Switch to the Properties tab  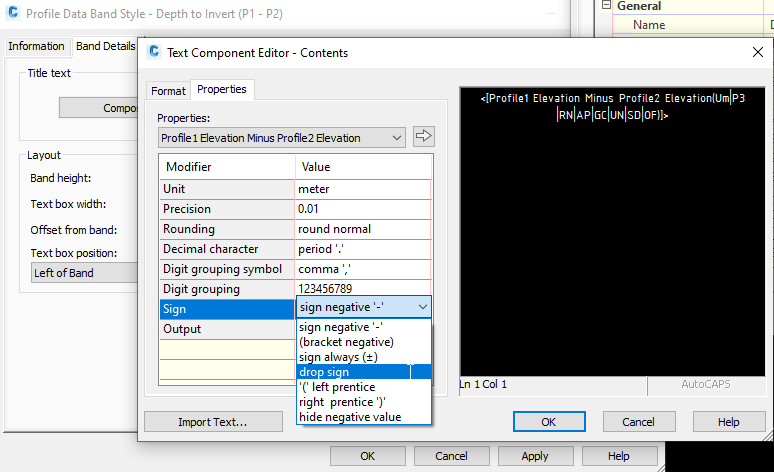(222, 89)
